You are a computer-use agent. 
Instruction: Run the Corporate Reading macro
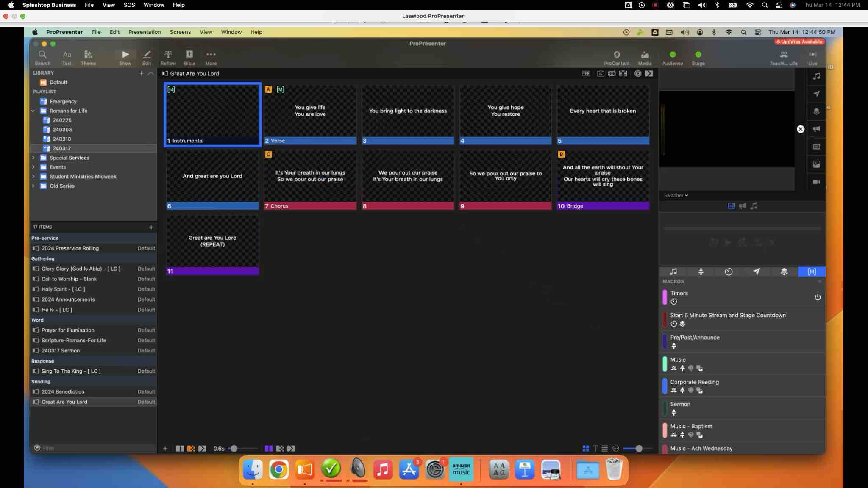point(694,382)
